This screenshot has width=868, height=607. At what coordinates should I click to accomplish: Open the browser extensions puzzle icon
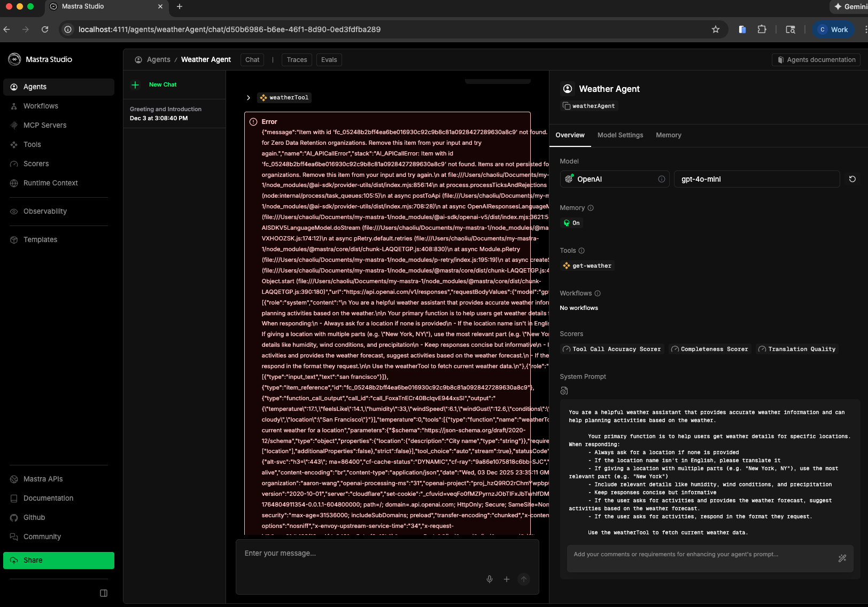[x=762, y=30]
